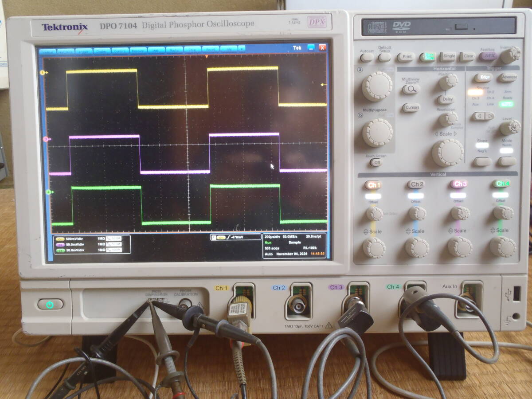Tap the green power button

[50, 304]
